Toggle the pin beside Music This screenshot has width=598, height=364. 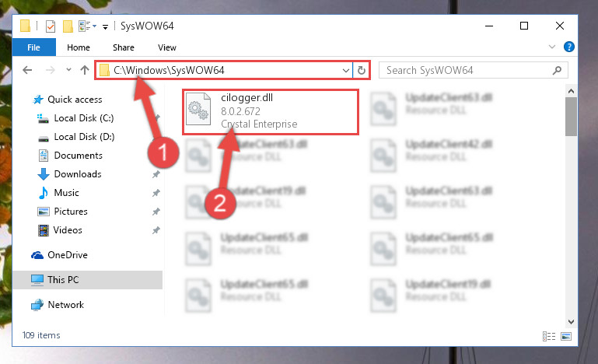coord(156,193)
